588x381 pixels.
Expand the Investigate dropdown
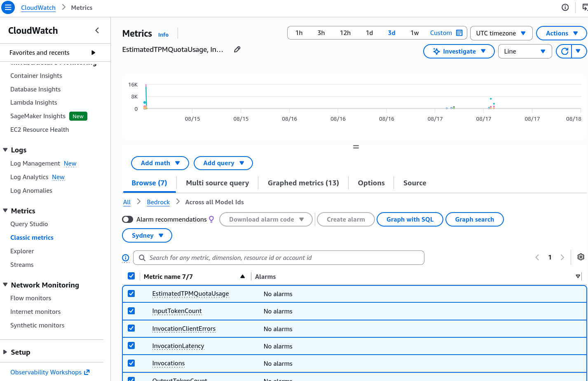pyautogui.click(x=459, y=51)
